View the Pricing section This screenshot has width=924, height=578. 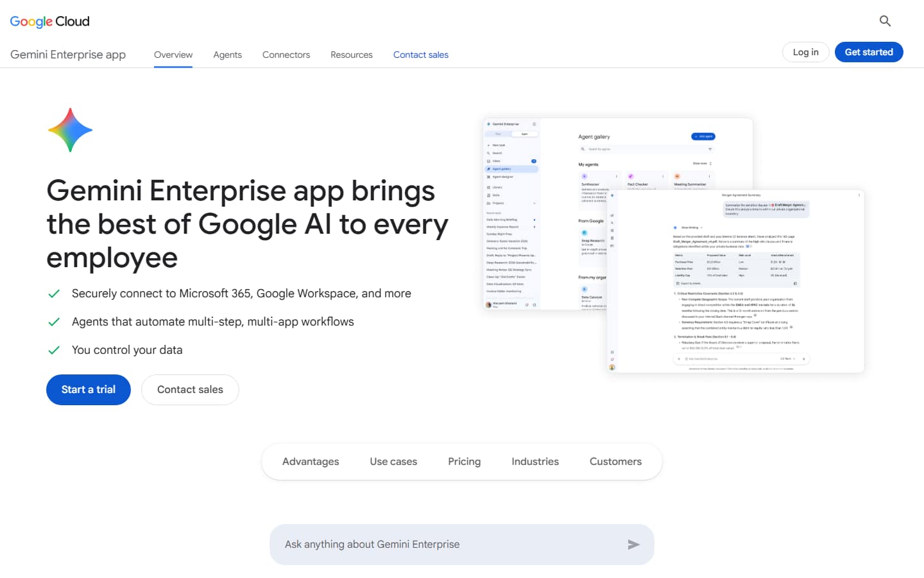pos(465,462)
